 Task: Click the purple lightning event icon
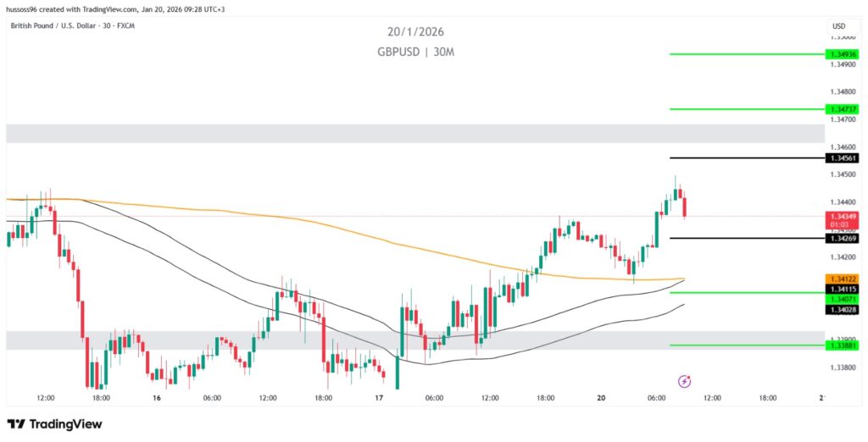(684, 381)
